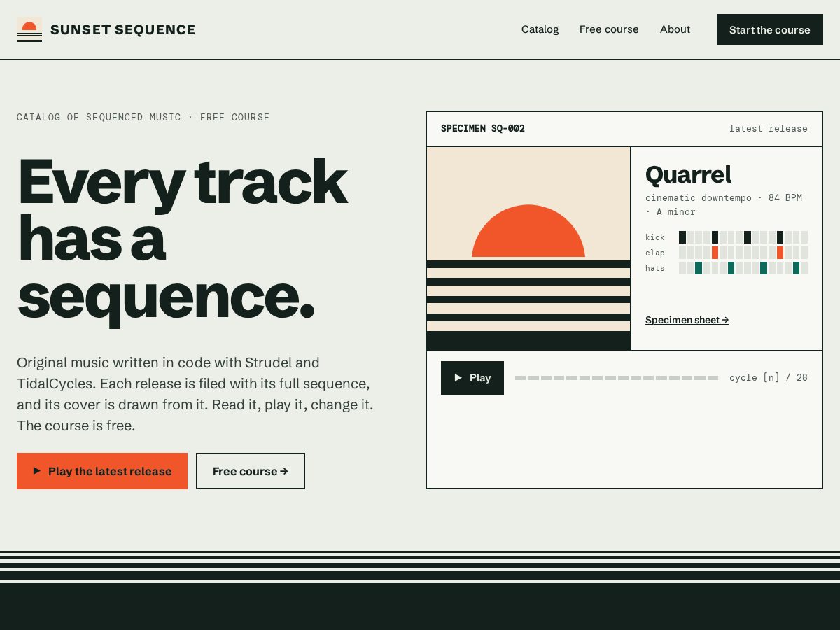
Task: Click the 'cycle [n] / 28' counter
Action: [x=769, y=378]
